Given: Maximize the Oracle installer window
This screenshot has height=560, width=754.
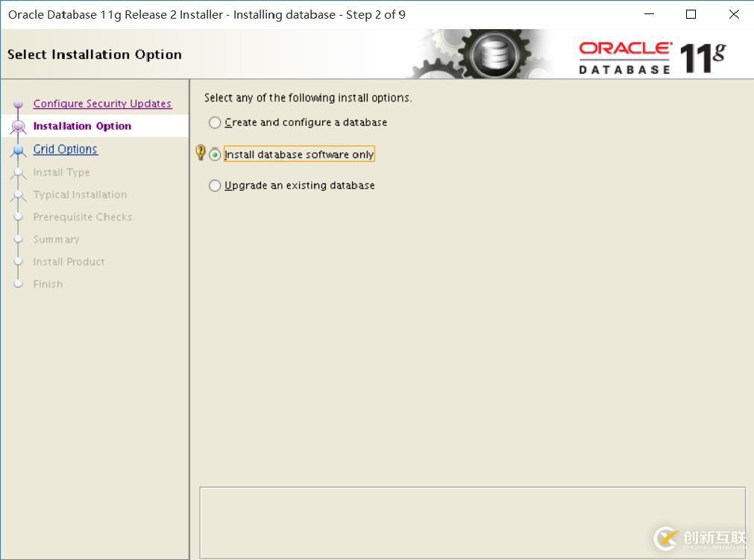Looking at the screenshot, I should tap(691, 14).
